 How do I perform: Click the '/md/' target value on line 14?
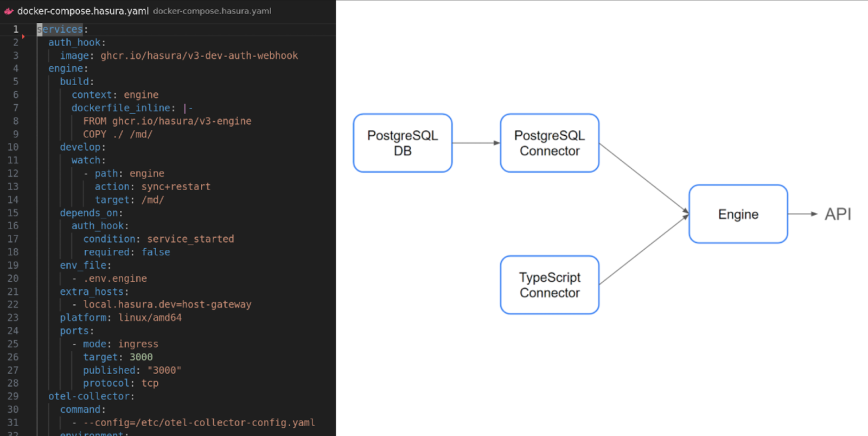(x=152, y=200)
